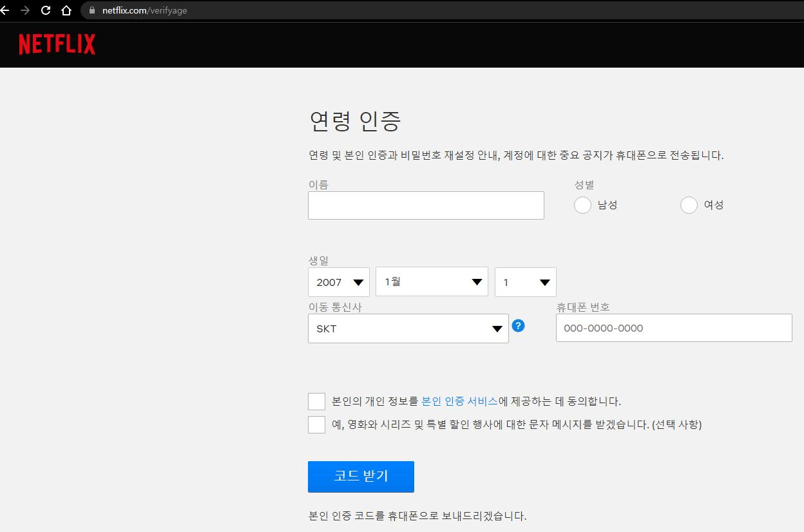Refresh the page using the reload icon
This screenshot has height=532, width=804.
pyautogui.click(x=45, y=10)
